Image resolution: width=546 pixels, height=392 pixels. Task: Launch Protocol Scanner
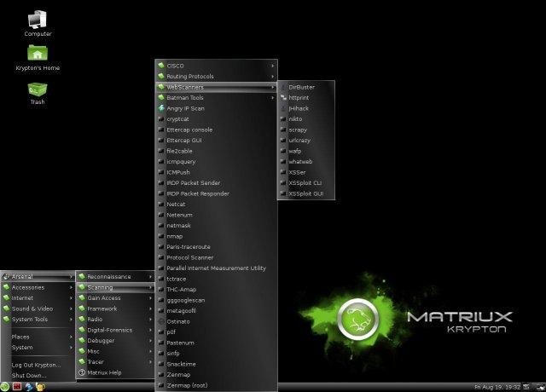click(x=216, y=257)
